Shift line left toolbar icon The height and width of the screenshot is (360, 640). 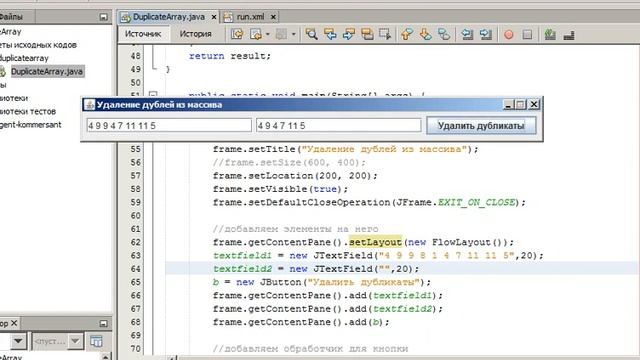[x=467, y=34]
